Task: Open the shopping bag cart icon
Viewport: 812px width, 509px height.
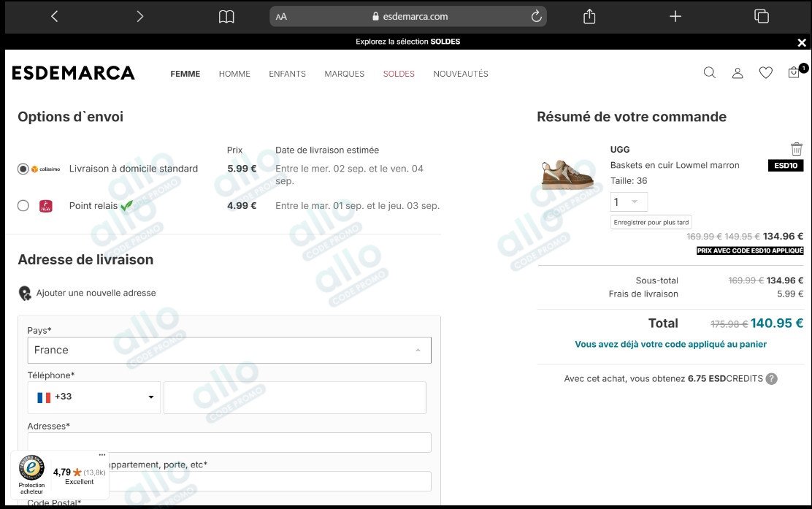Action: 794,72
